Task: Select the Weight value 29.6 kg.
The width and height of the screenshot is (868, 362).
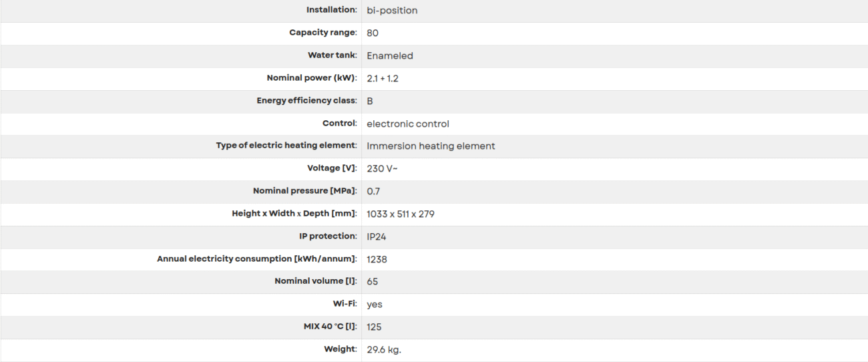Action: click(384, 350)
